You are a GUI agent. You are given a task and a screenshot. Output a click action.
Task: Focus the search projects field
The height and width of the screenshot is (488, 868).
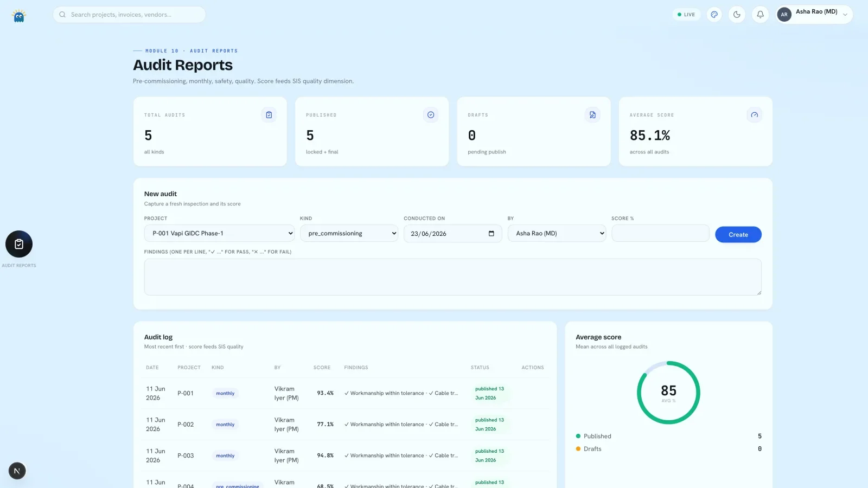pyautogui.click(x=129, y=15)
